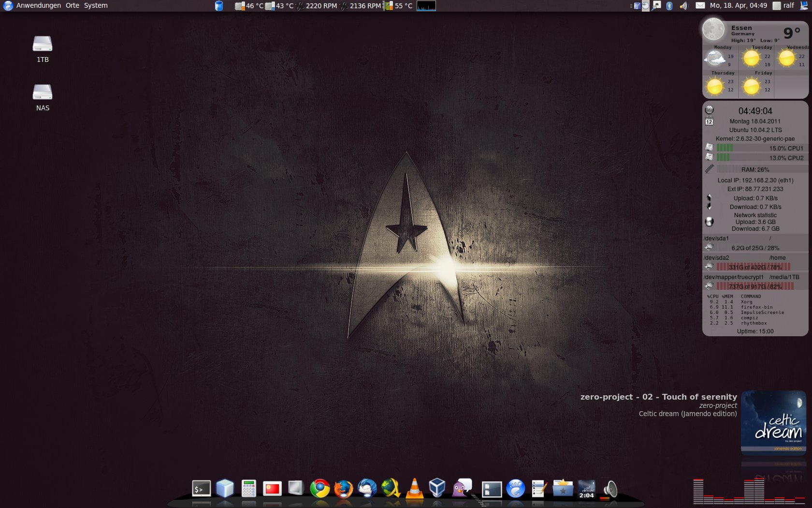
Task: Click 'Celtic dream (Jamendo edition)' album text
Action: pos(688,414)
